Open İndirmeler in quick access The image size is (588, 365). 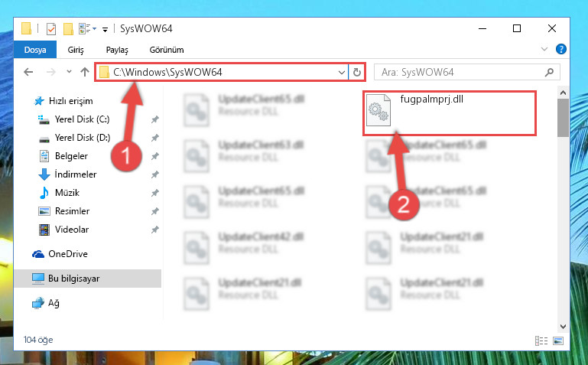[75, 174]
